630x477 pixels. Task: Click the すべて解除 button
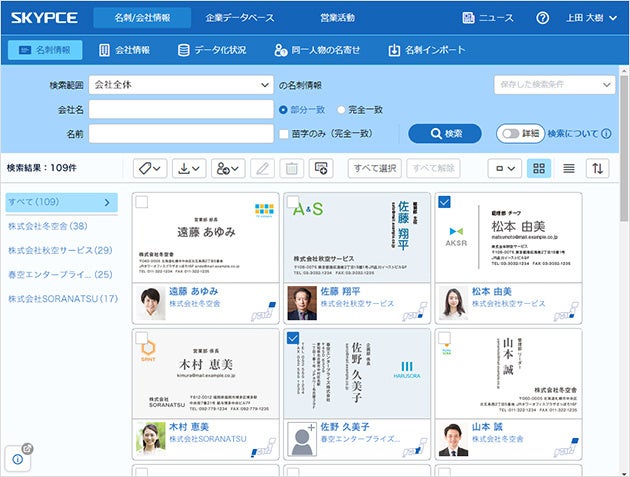434,168
